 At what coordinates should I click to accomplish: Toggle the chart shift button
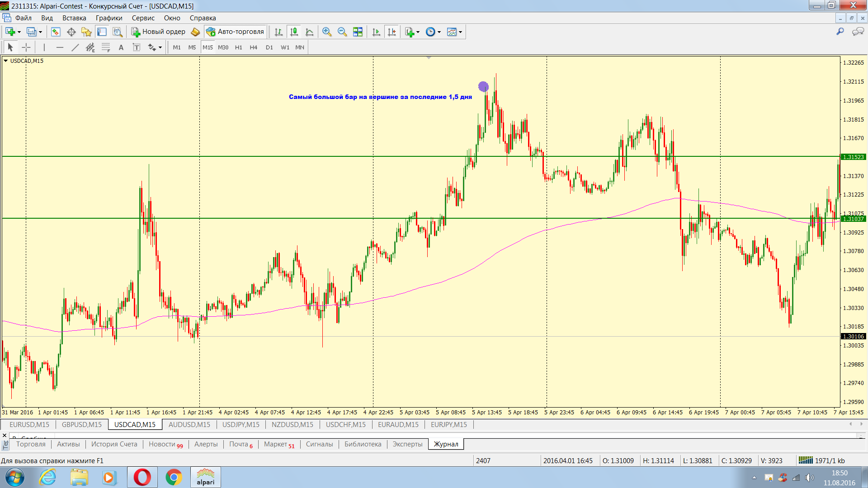tap(392, 32)
